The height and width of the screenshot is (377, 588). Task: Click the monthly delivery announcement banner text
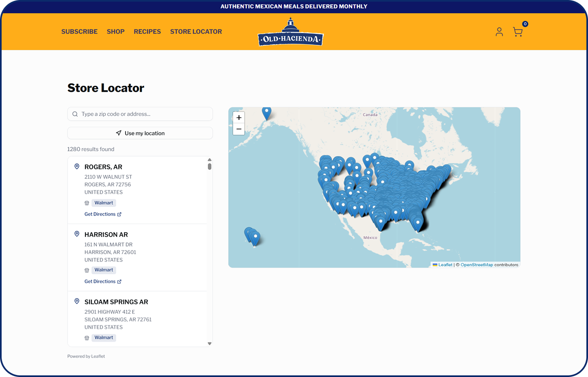[294, 7]
